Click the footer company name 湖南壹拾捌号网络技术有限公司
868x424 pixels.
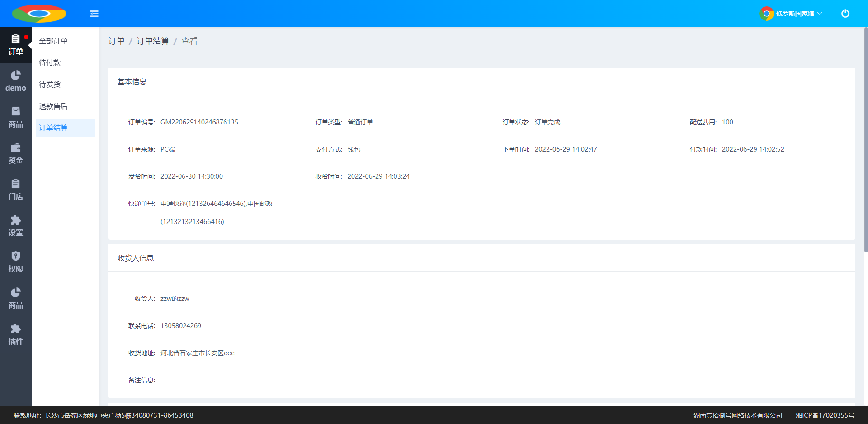(738, 415)
